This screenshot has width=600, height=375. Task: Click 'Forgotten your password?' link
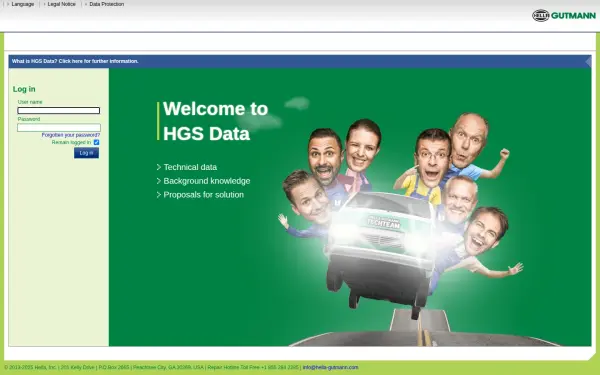71,135
